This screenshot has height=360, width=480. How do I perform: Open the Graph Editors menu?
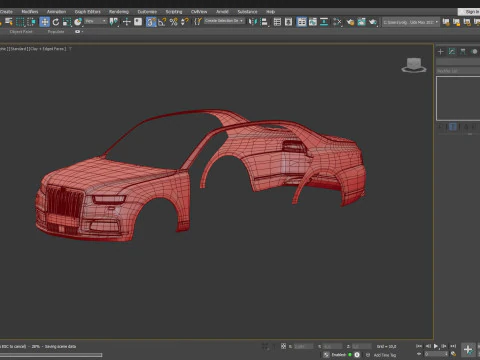point(87,12)
